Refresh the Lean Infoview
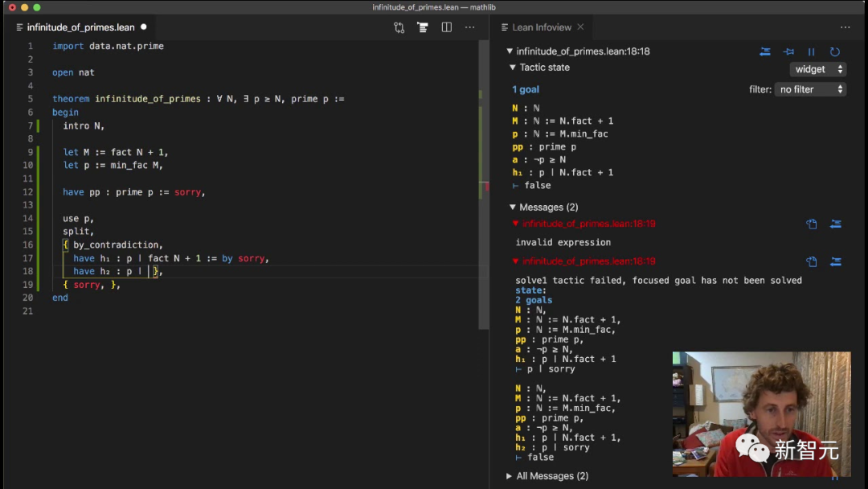Viewport: 868px width, 489px height. click(835, 51)
